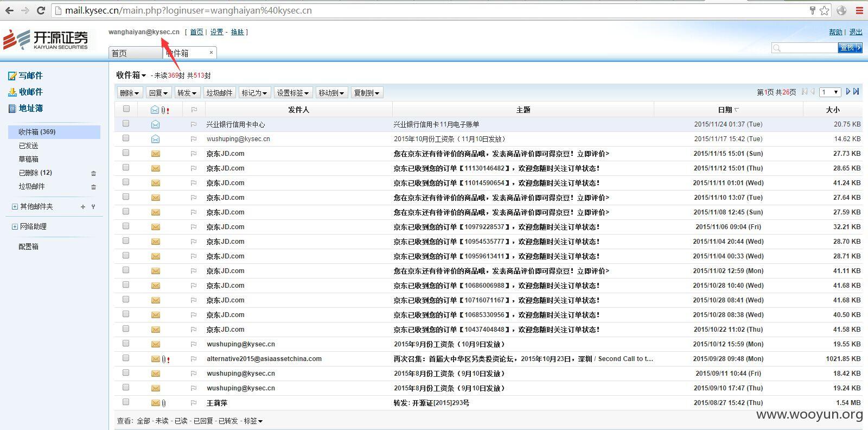Open the 配置箱 item
The height and width of the screenshot is (430, 868).
click(x=29, y=246)
